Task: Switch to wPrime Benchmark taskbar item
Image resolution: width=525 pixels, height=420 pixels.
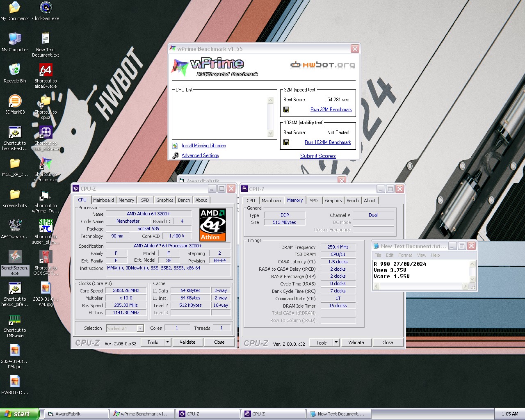Action: tap(142, 414)
